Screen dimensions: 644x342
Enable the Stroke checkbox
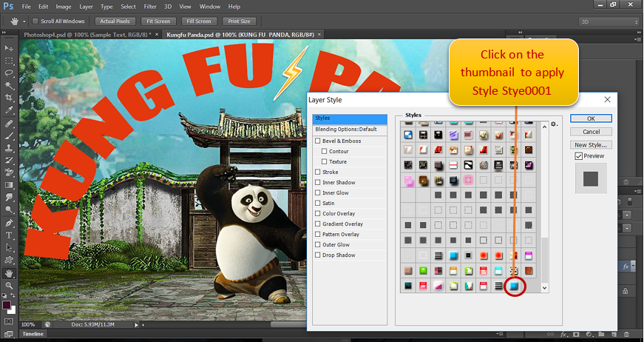(317, 172)
